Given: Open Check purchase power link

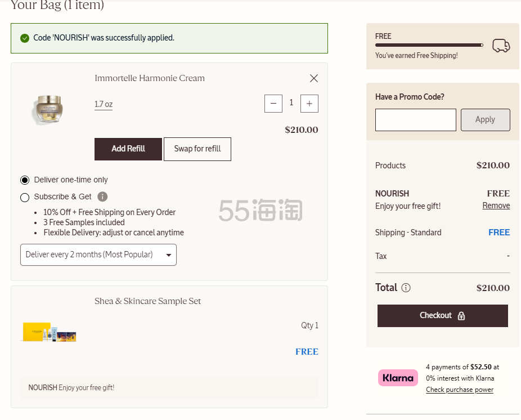Looking at the screenshot, I should coord(459,390).
